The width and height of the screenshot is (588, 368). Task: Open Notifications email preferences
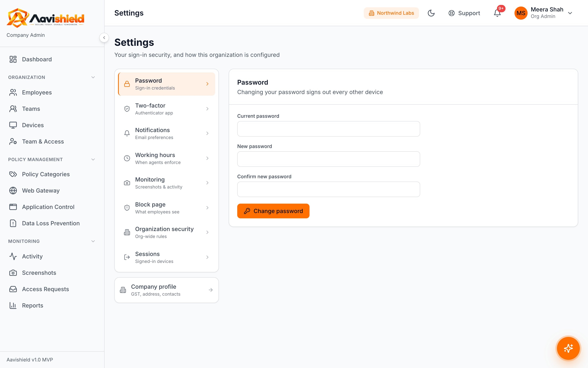167,133
